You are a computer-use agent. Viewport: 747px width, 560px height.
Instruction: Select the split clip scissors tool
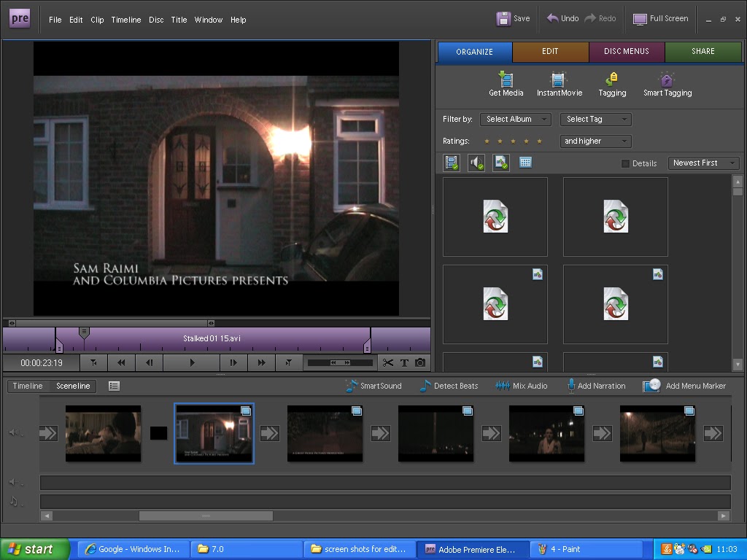[x=388, y=363]
